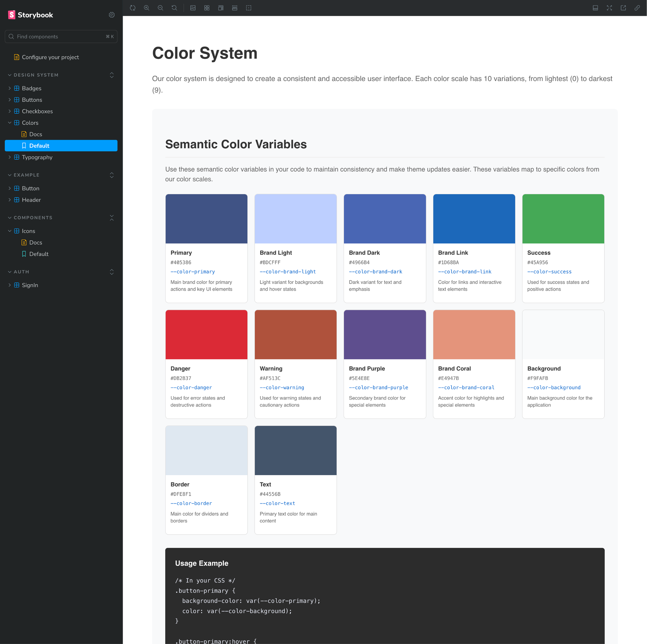Image resolution: width=647 pixels, height=644 pixels.
Task: Enter fullscreen mode
Action: tap(609, 8)
